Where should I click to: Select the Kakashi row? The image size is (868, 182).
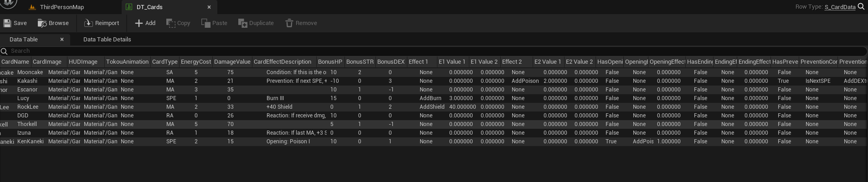[x=27, y=81]
